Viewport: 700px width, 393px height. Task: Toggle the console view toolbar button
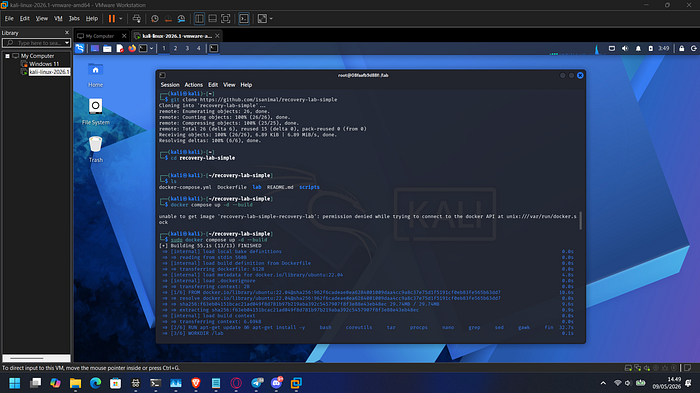(x=244, y=19)
